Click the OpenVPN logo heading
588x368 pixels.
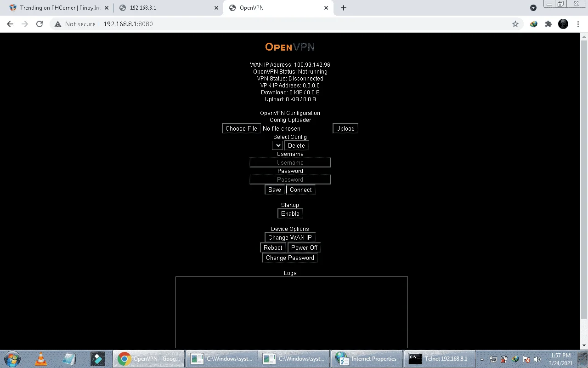[x=290, y=47]
